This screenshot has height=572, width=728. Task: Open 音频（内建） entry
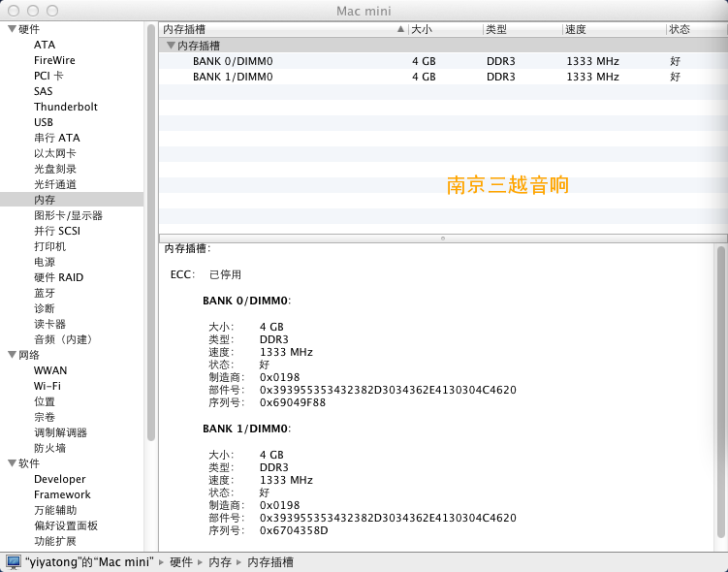[64, 339]
